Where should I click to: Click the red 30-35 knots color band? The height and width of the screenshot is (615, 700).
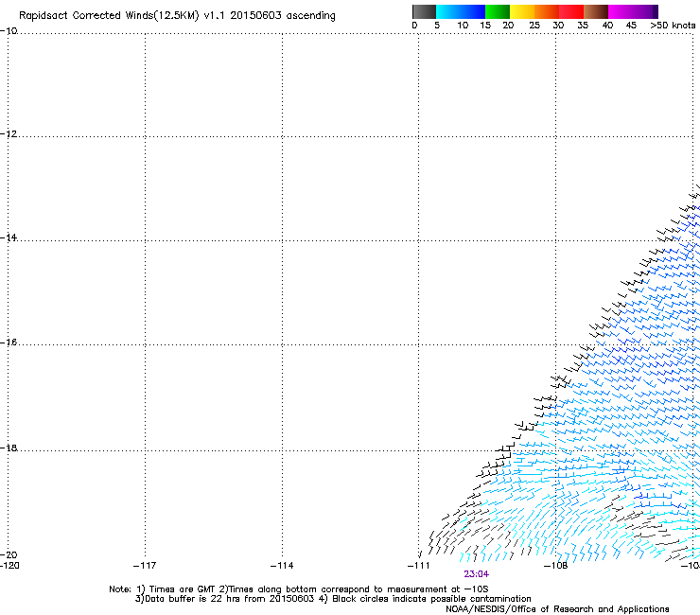coord(571,11)
